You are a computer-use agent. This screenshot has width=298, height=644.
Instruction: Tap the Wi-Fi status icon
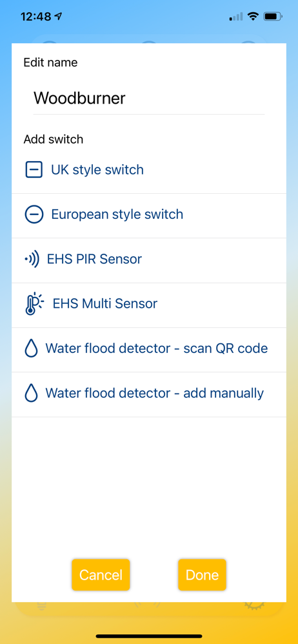253,17
